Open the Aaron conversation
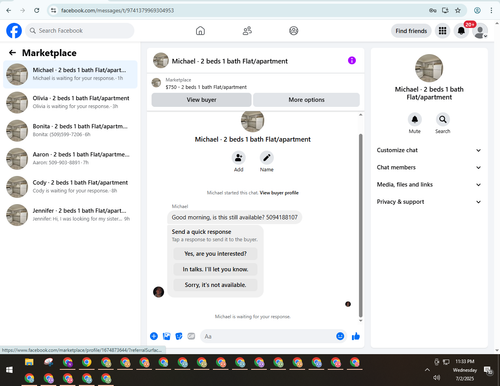This screenshot has height=386, width=500. [x=70, y=159]
